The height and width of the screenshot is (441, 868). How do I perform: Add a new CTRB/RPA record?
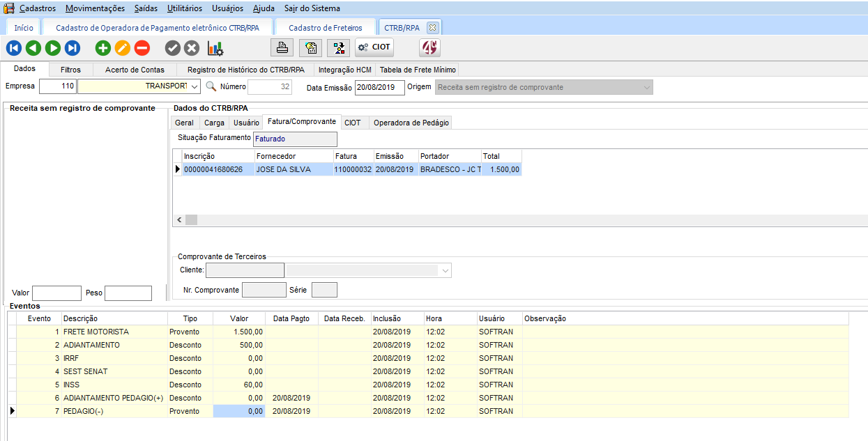[103, 48]
